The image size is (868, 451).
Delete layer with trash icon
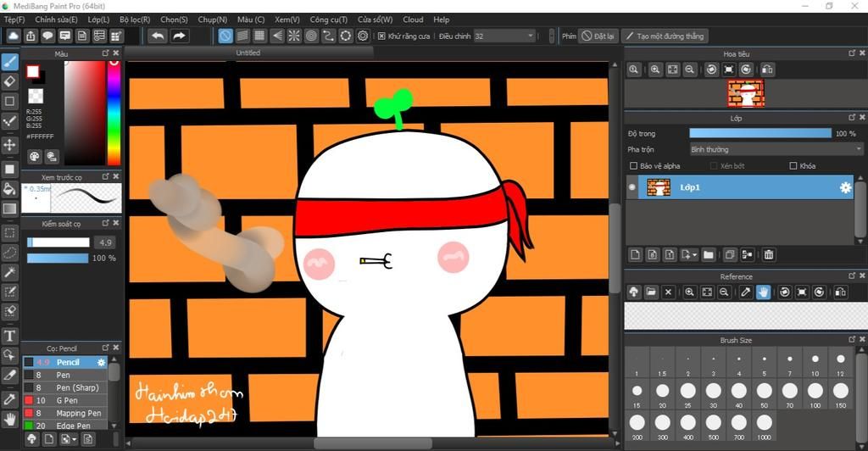click(768, 254)
